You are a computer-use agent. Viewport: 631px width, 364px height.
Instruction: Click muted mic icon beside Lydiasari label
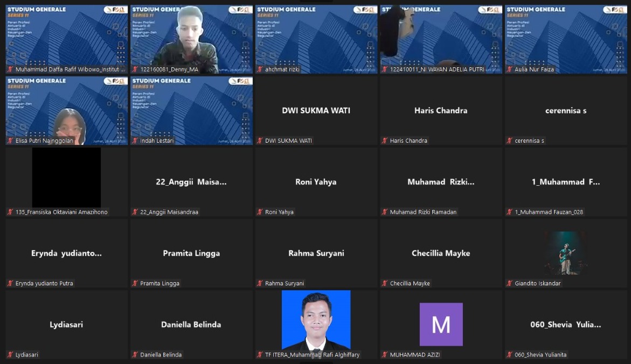pos(10,355)
